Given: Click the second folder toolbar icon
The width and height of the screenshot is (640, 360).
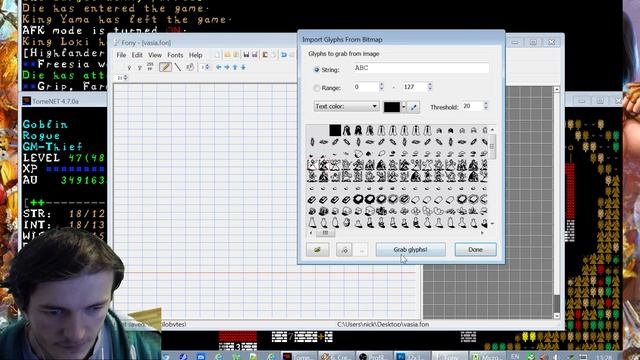Looking at the screenshot, I should click(236, 55).
